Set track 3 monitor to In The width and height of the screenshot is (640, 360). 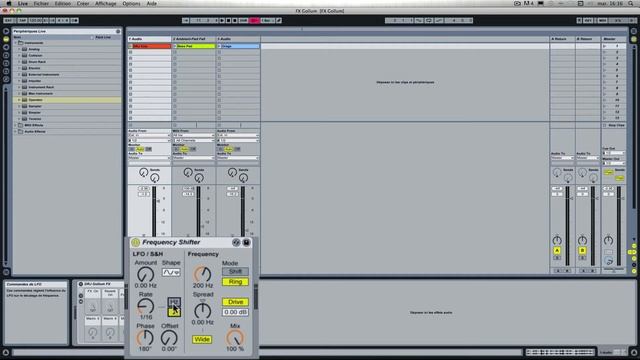[x=220, y=149]
